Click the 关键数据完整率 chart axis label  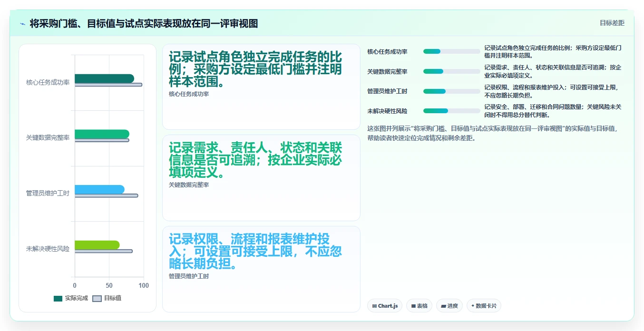pyautogui.click(x=48, y=137)
